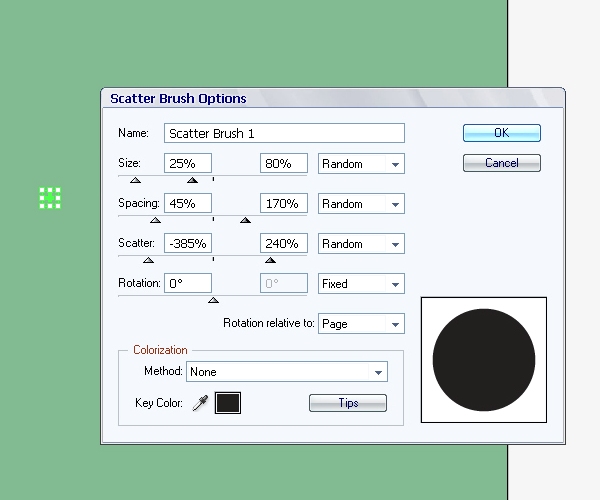Image resolution: width=600 pixels, height=500 pixels.
Task: Open the Rotation method Fixed dropdown
Action: coord(361,284)
